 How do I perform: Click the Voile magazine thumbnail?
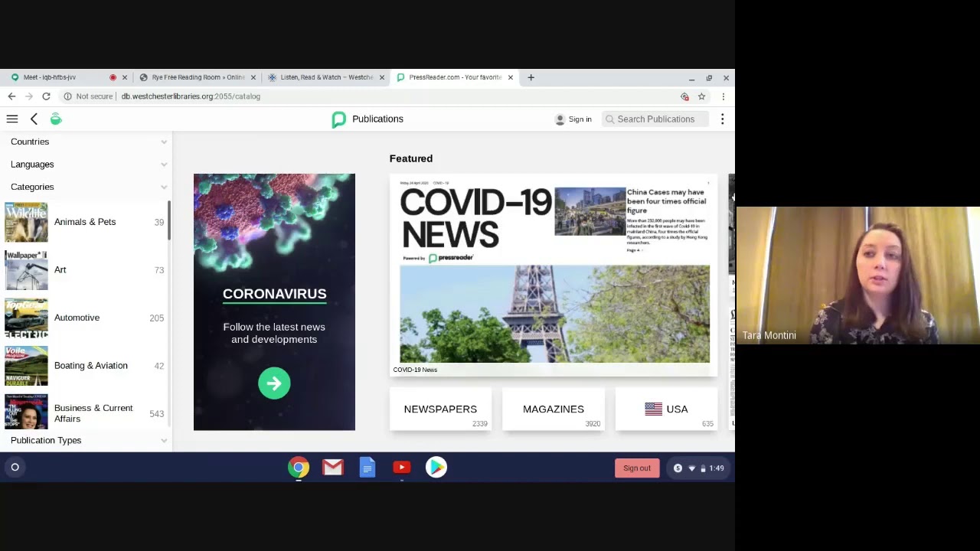pyautogui.click(x=26, y=366)
